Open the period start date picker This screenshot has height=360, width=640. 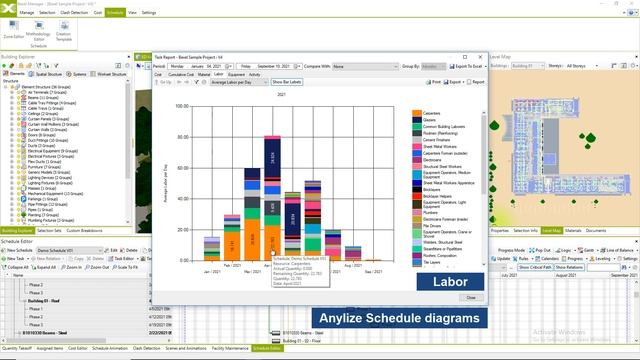[x=229, y=66]
